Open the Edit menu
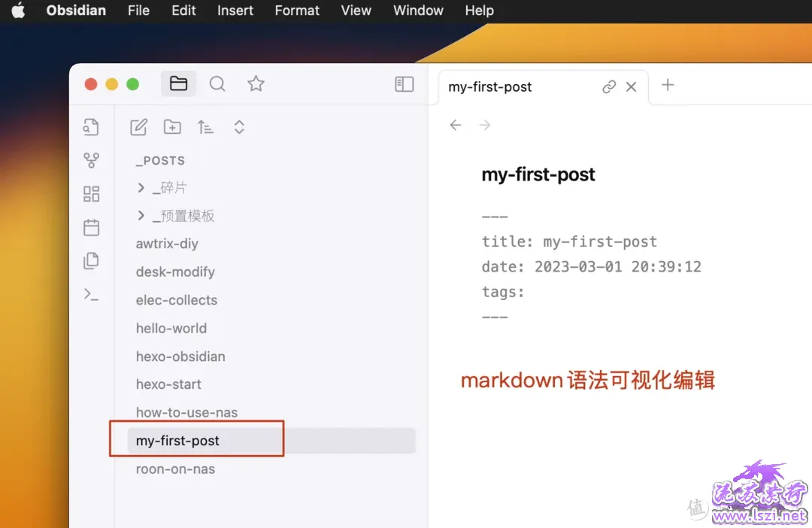Viewport: 812px width, 528px height. pos(184,11)
